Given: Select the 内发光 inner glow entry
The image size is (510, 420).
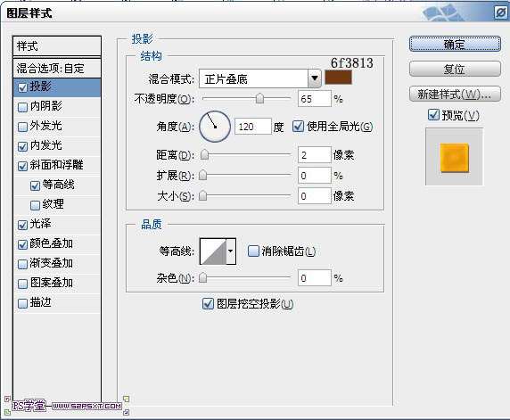Looking at the screenshot, I should click(x=57, y=146).
